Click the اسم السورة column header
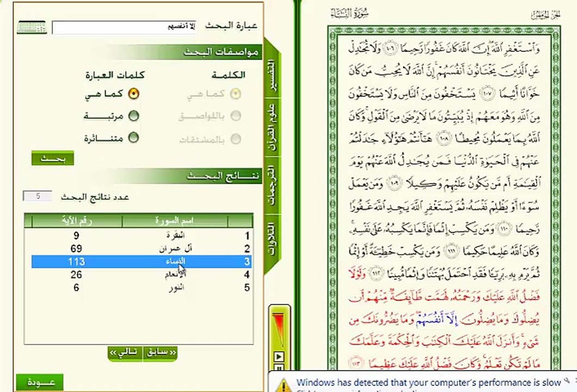577x392 pixels. click(x=175, y=221)
